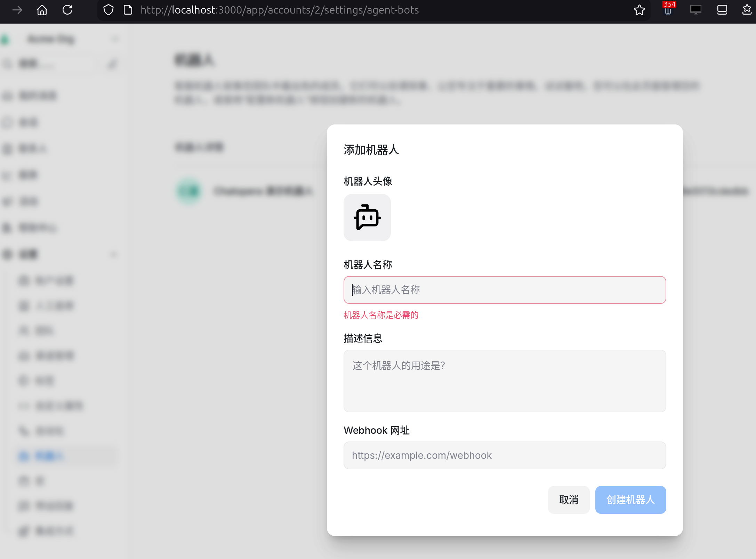Click the browser address bar URL
Image resolution: width=756 pixels, height=559 pixels.
(x=280, y=10)
